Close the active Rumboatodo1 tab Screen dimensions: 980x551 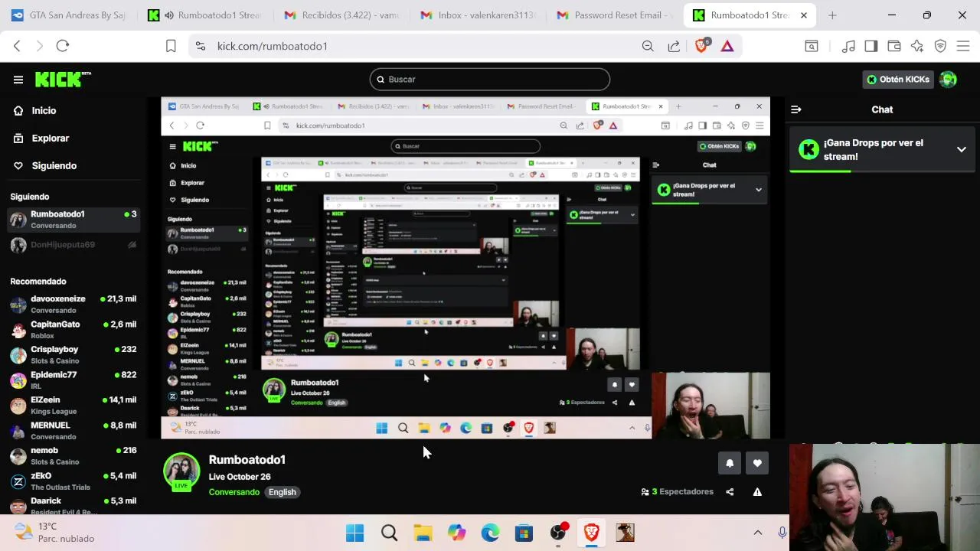coord(804,15)
